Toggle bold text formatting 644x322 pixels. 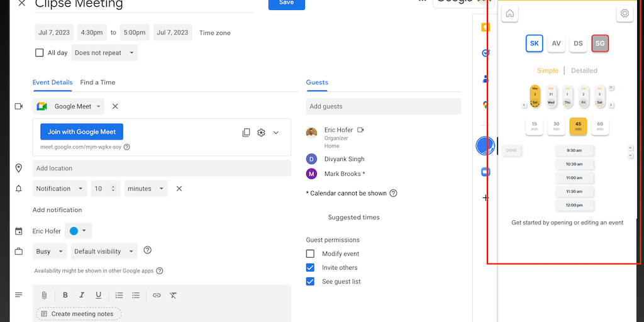click(x=65, y=295)
